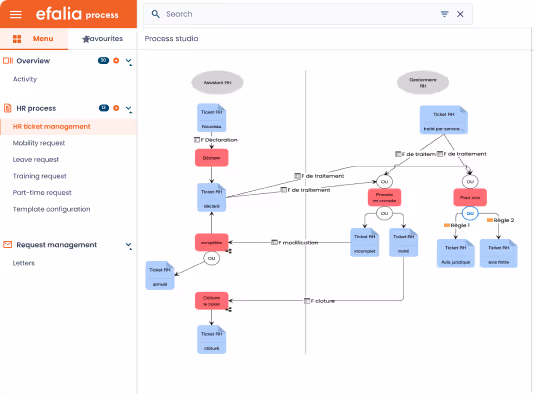The height and width of the screenshot is (394, 534).
Task: Open Part-time request
Action: pos(42,192)
